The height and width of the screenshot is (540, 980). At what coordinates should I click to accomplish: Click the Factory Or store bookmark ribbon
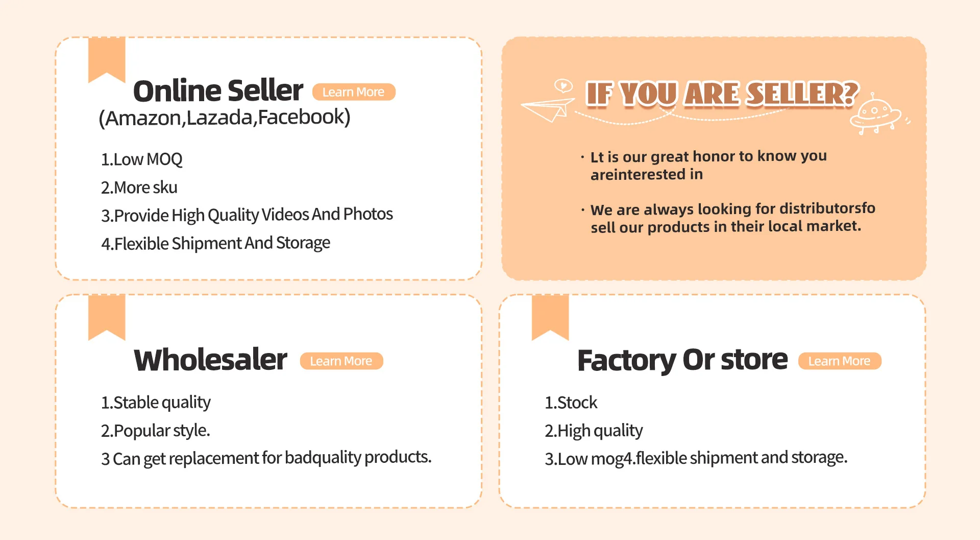coord(550,316)
